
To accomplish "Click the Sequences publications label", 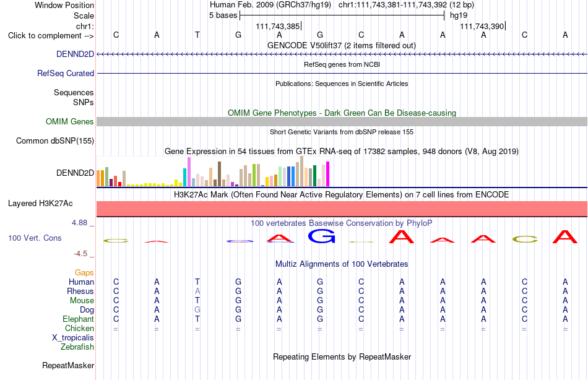I will (74, 92).
